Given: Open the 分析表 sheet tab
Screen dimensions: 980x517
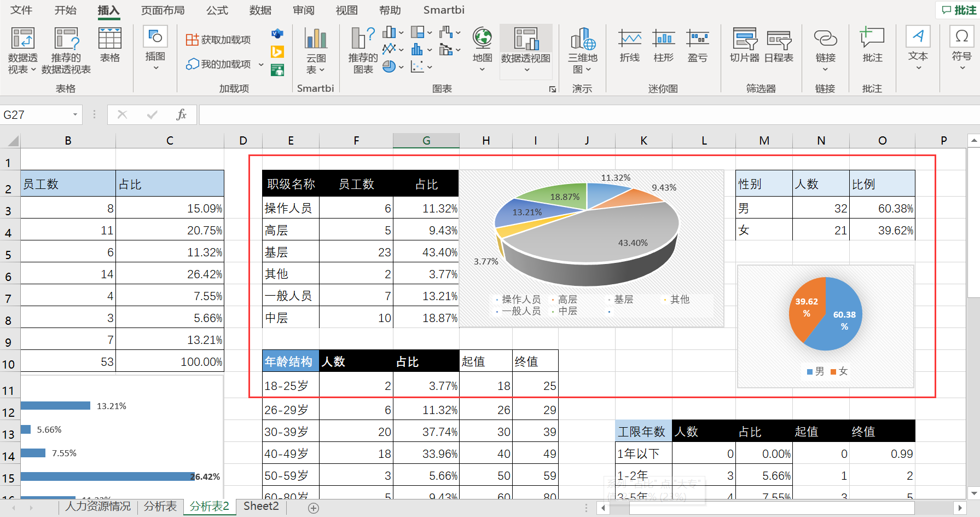Looking at the screenshot, I should [160, 506].
